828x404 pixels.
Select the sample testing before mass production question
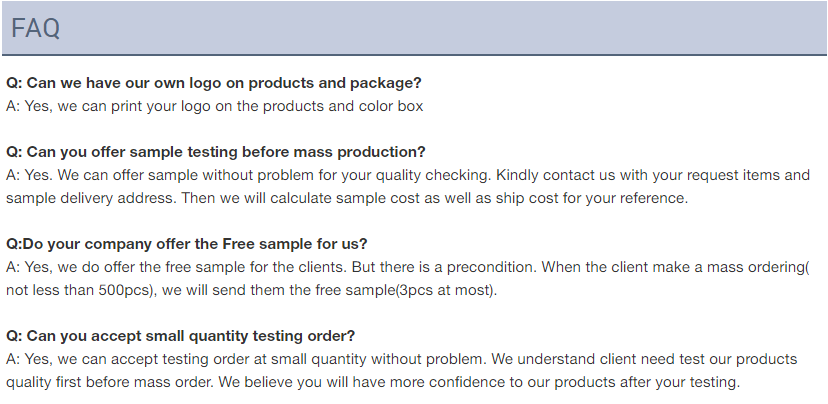click(215, 152)
